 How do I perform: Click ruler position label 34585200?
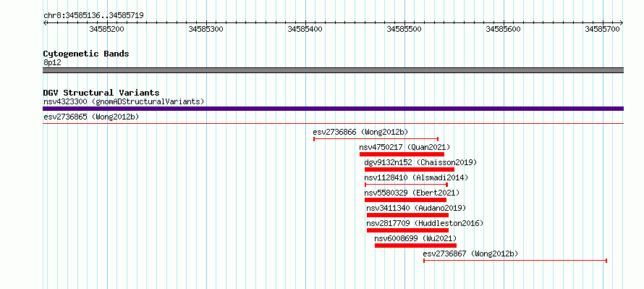tap(107, 29)
